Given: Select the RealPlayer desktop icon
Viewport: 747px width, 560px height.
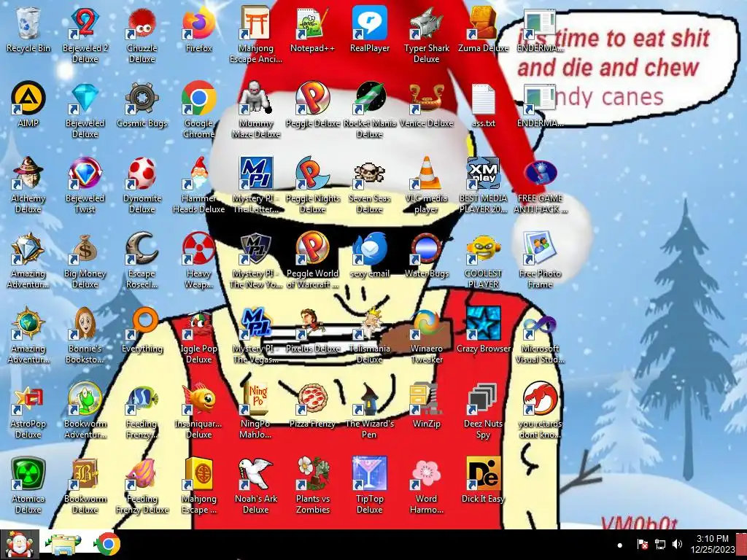Looking at the screenshot, I should 370,24.
